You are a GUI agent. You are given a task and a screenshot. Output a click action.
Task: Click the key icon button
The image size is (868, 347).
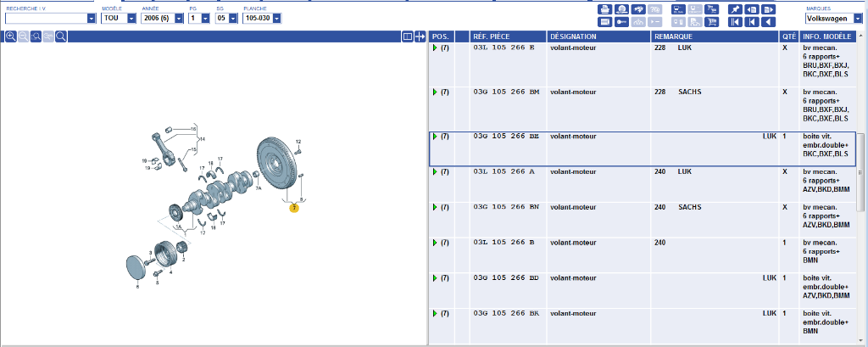coord(621,22)
